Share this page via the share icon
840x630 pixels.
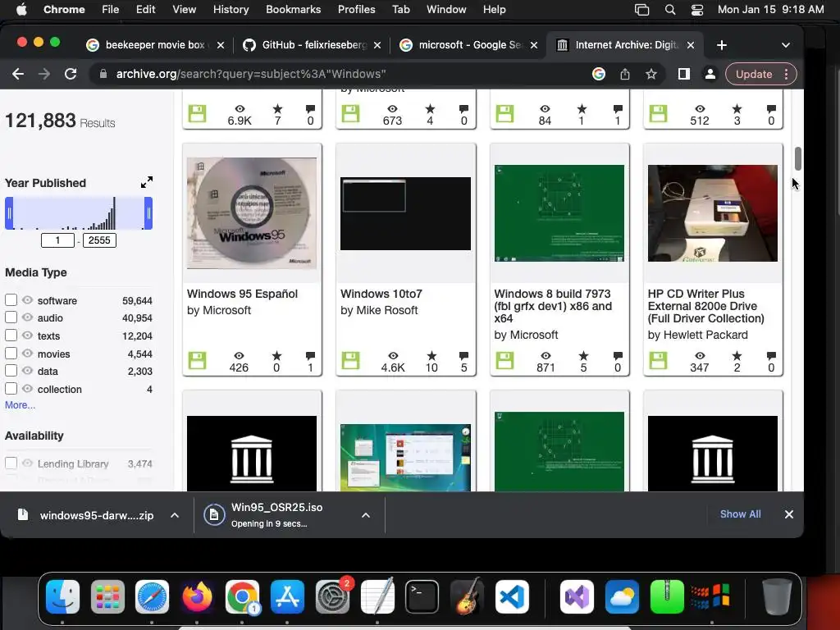624,74
